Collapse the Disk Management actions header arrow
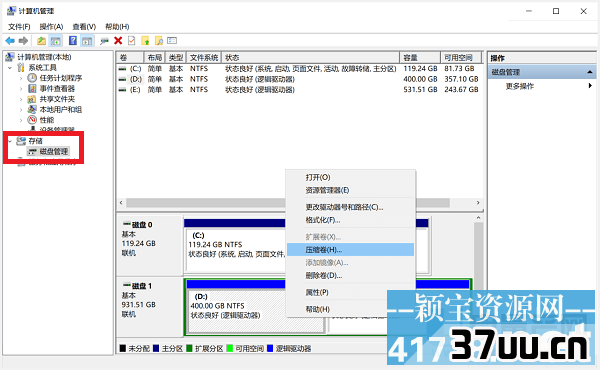 [590, 72]
